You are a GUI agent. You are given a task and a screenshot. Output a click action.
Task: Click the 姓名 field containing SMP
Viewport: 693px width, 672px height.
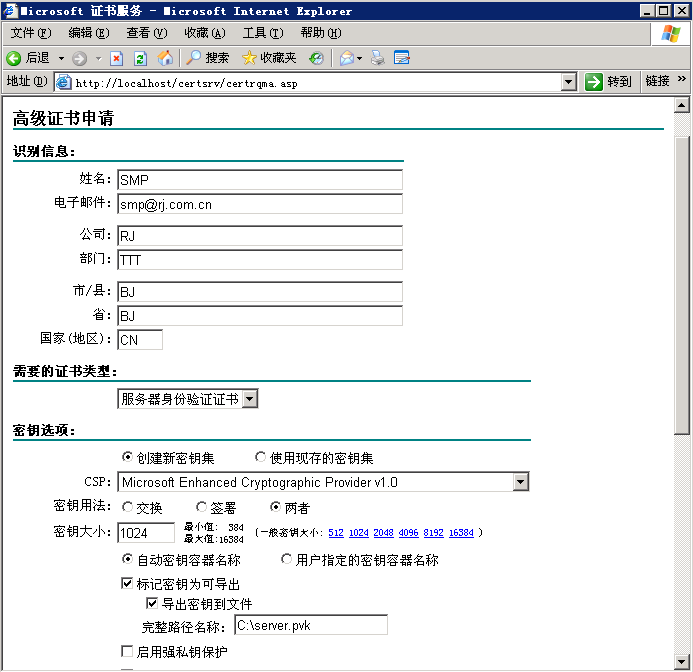coord(260,180)
